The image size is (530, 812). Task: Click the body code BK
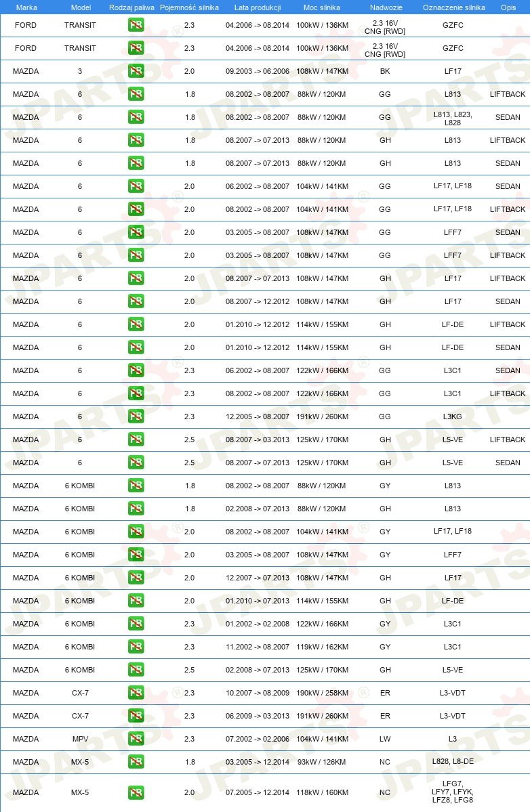pos(385,71)
